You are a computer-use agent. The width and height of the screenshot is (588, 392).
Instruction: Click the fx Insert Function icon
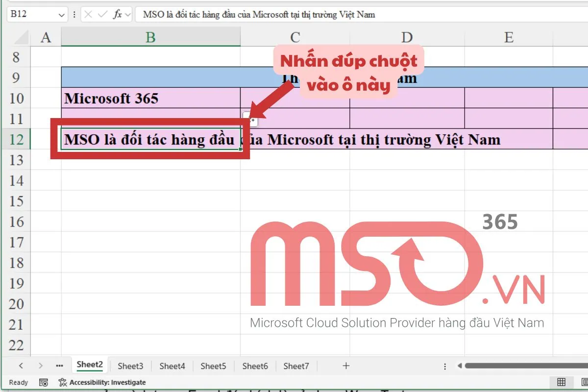tap(118, 15)
